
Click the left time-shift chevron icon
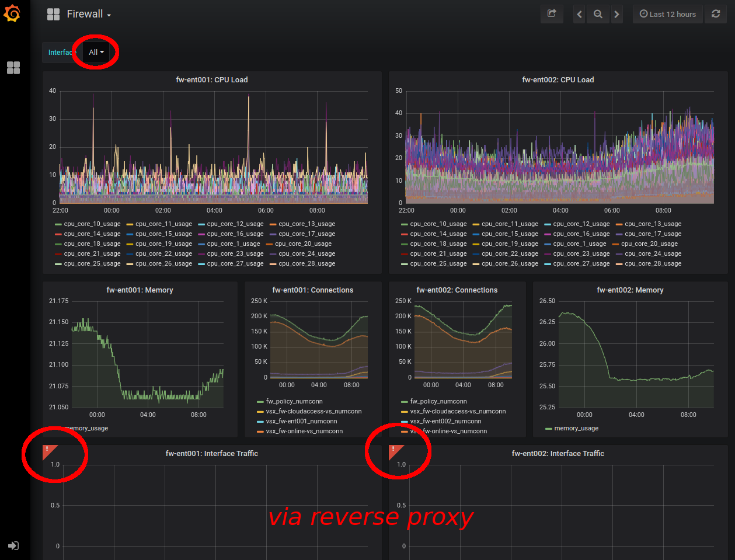(x=579, y=13)
